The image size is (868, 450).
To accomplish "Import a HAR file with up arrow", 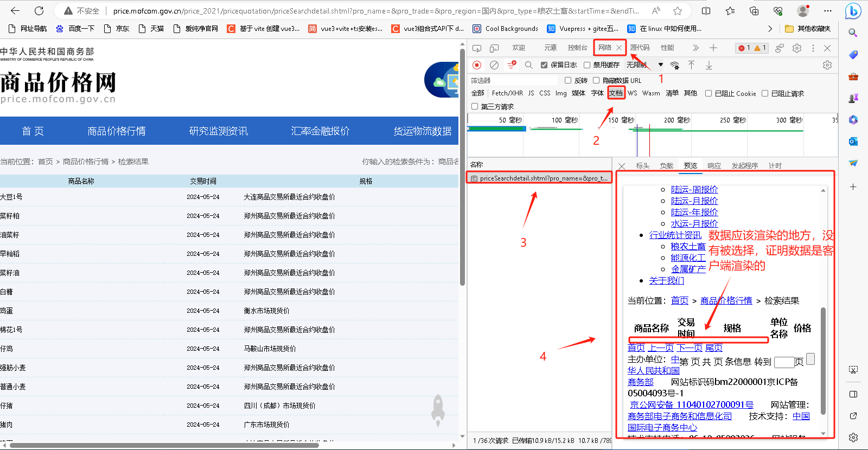I will [692, 65].
